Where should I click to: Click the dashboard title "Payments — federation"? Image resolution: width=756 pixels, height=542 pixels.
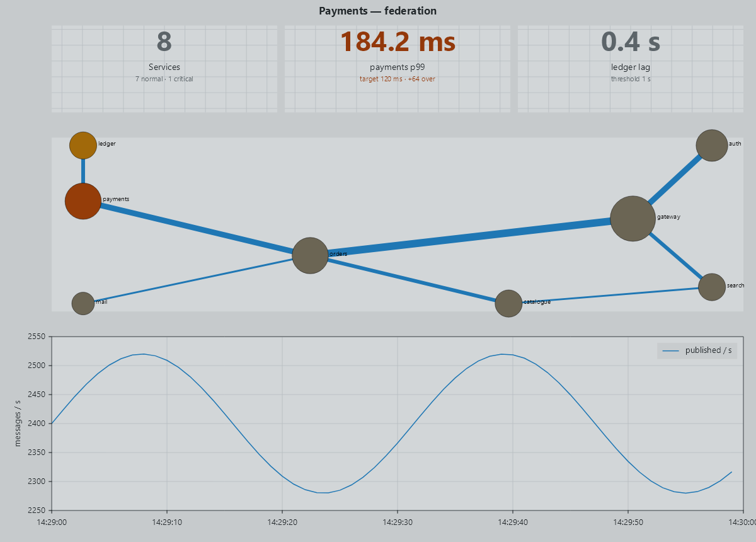click(x=378, y=11)
